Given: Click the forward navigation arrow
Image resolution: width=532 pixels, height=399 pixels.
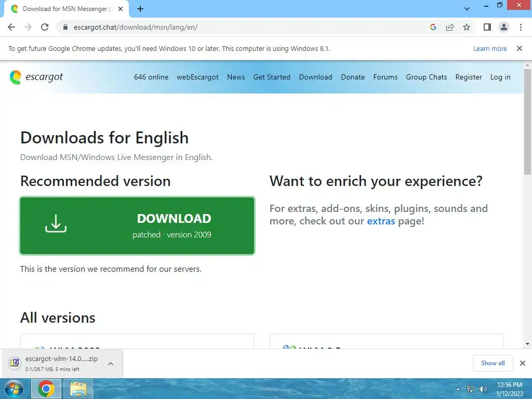Looking at the screenshot, I should [28, 27].
